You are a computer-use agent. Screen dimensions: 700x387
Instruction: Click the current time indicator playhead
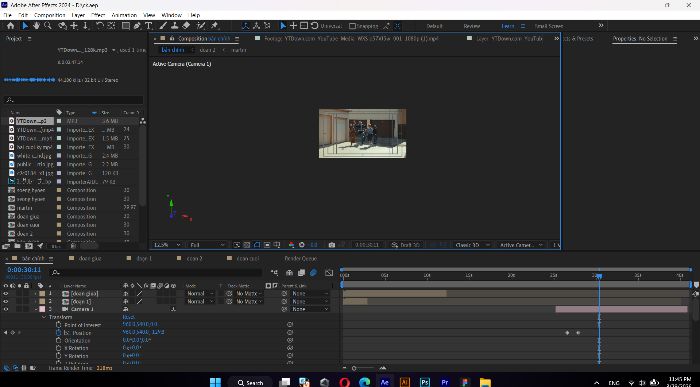[599, 277]
